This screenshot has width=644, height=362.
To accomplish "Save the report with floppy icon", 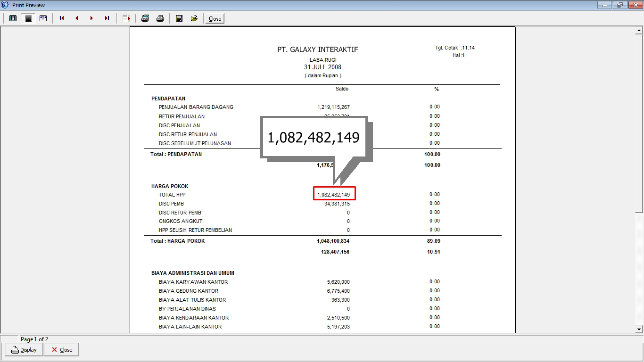I will [x=179, y=18].
